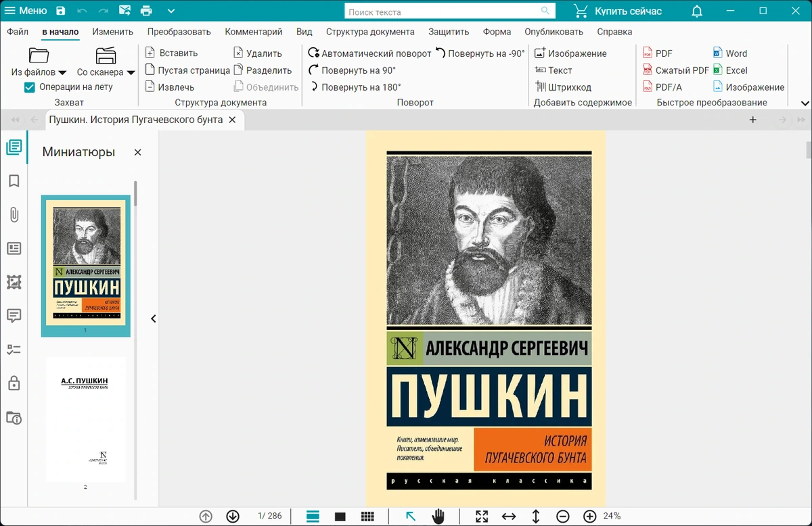Rotate with Повернуть на 180°

[x=355, y=87]
